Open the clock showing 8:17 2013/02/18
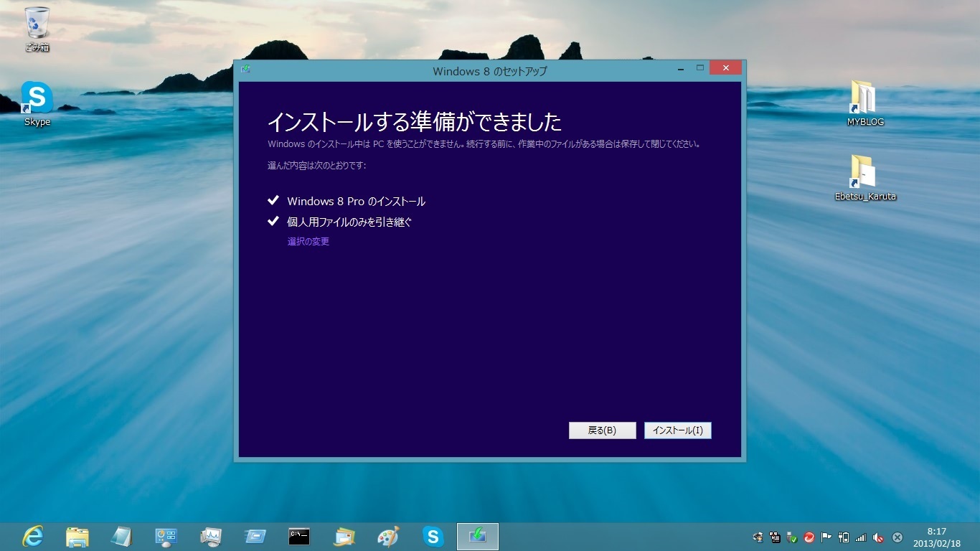Viewport: 980px width, 551px height. (x=936, y=537)
